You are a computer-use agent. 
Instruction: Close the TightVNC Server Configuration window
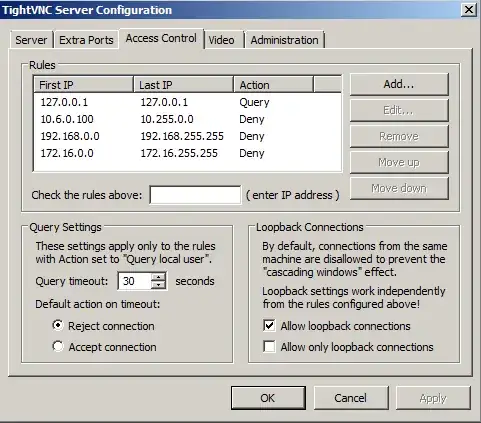(x=468, y=10)
